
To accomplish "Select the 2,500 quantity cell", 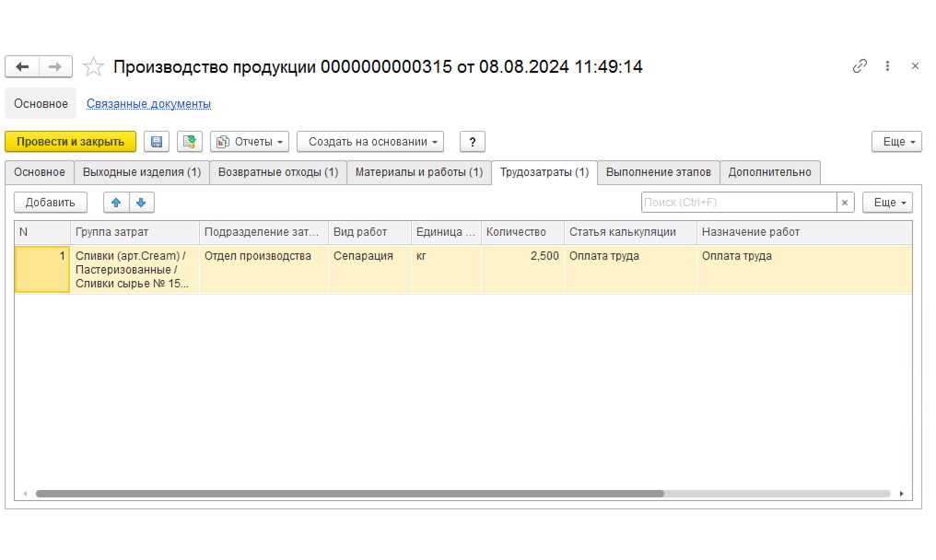I will (x=522, y=269).
